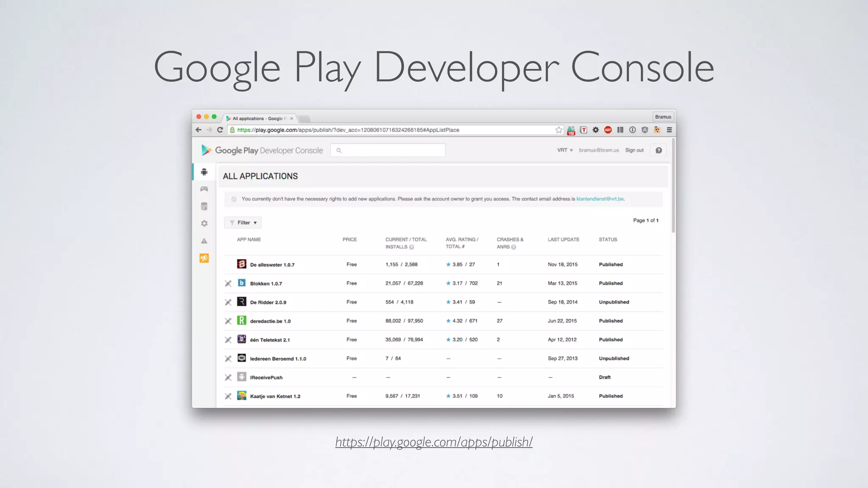Open the slide's play.google.com/apps/publish link
The width and height of the screenshot is (868, 488).
(434, 442)
